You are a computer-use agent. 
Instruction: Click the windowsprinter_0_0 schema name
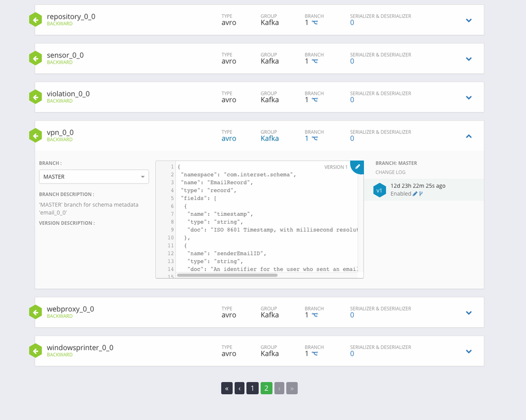[80, 347]
